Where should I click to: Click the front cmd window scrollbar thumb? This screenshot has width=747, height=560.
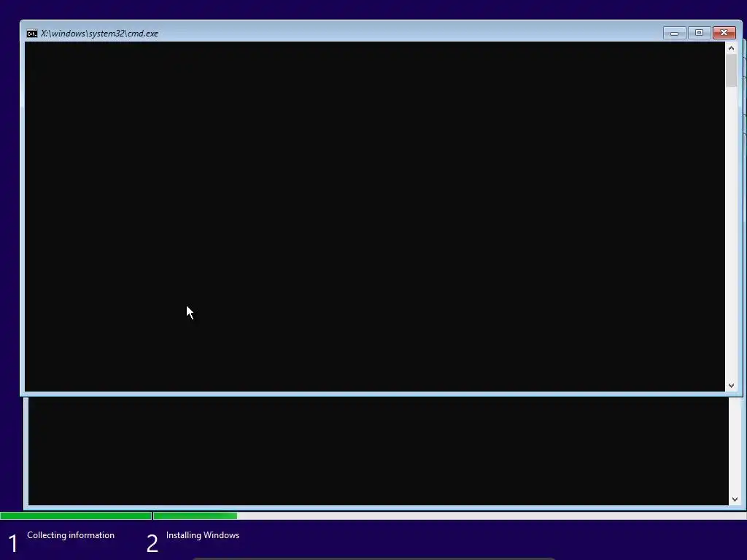(731, 71)
